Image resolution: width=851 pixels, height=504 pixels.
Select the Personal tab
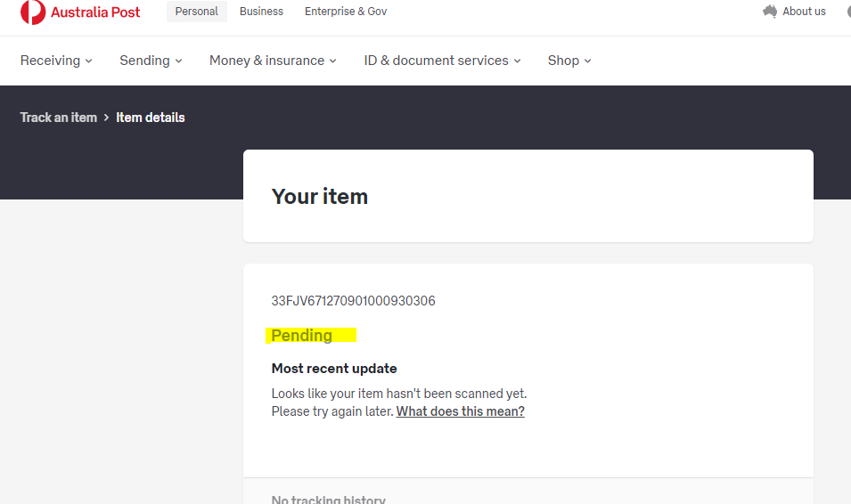[197, 12]
